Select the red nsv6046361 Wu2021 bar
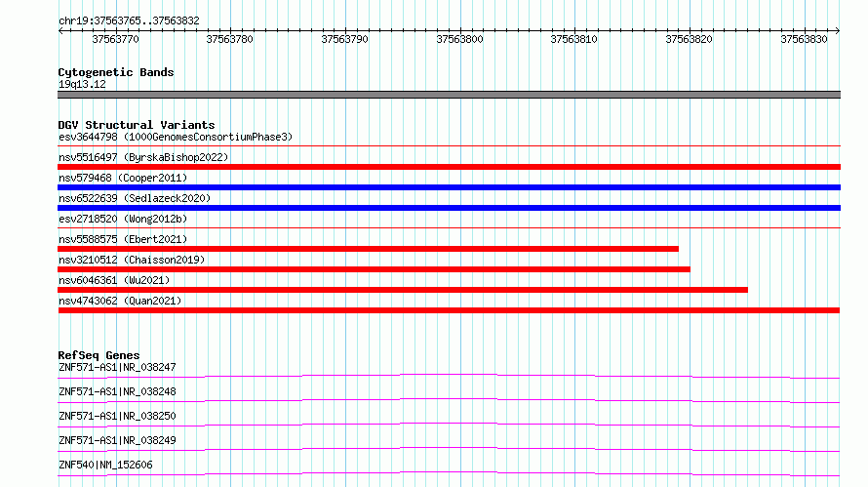Viewport: 868px width, 487px height. point(403,290)
